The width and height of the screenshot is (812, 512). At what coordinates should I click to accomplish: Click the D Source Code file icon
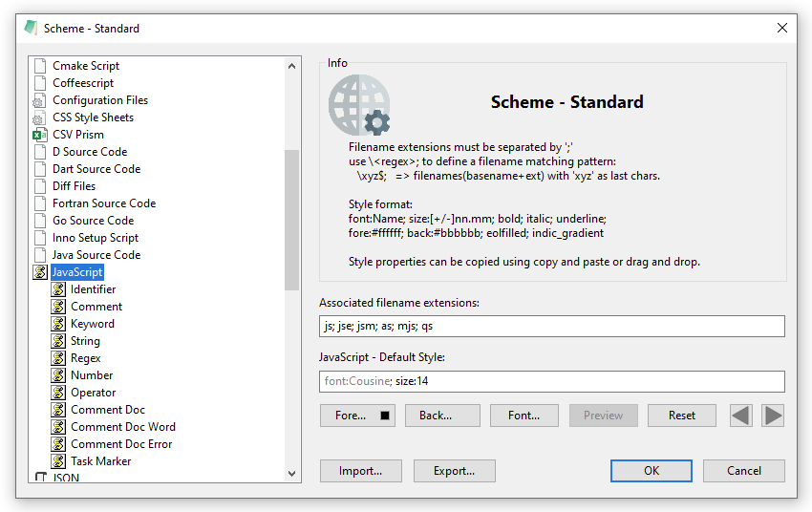click(x=40, y=152)
